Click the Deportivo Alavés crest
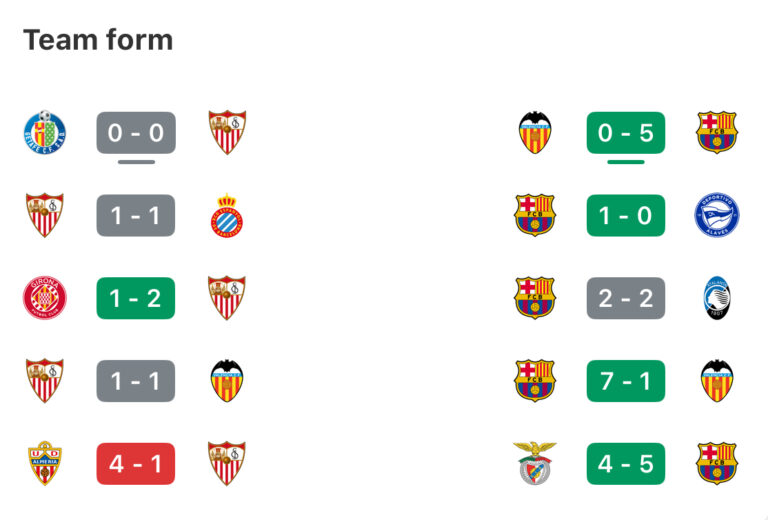The image size is (768, 520). pyautogui.click(x=716, y=215)
